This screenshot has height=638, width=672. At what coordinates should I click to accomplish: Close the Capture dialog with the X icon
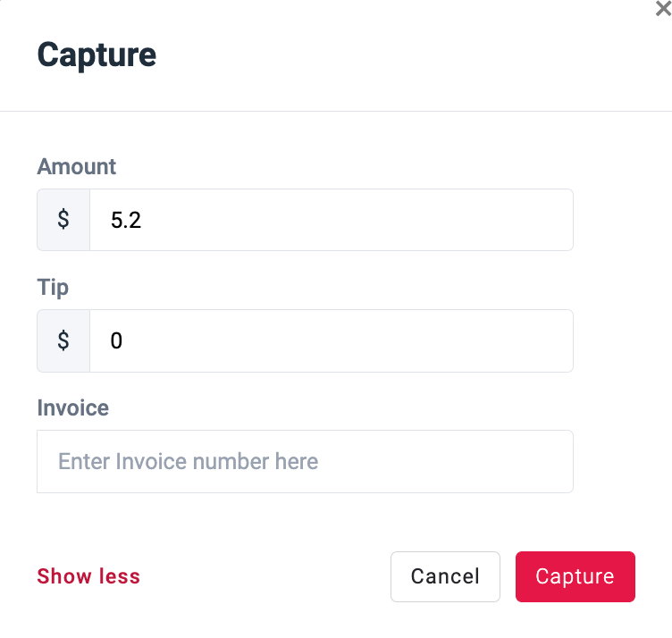664,7
